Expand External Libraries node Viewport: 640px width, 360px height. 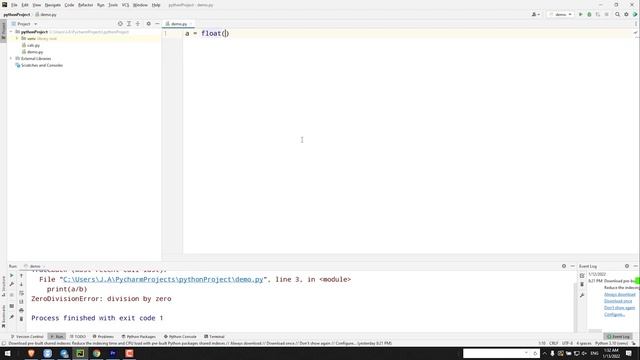[x=11, y=58]
